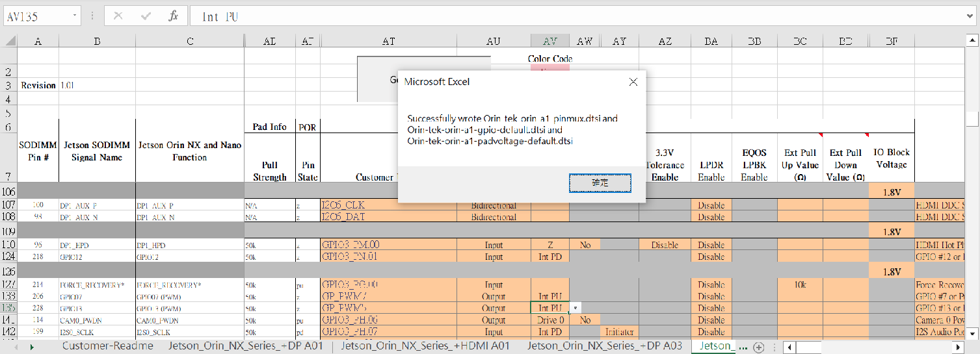The height and width of the screenshot is (354, 980).
Task: Click inside the formula bar showing Int PU
Action: pos(582,16)
